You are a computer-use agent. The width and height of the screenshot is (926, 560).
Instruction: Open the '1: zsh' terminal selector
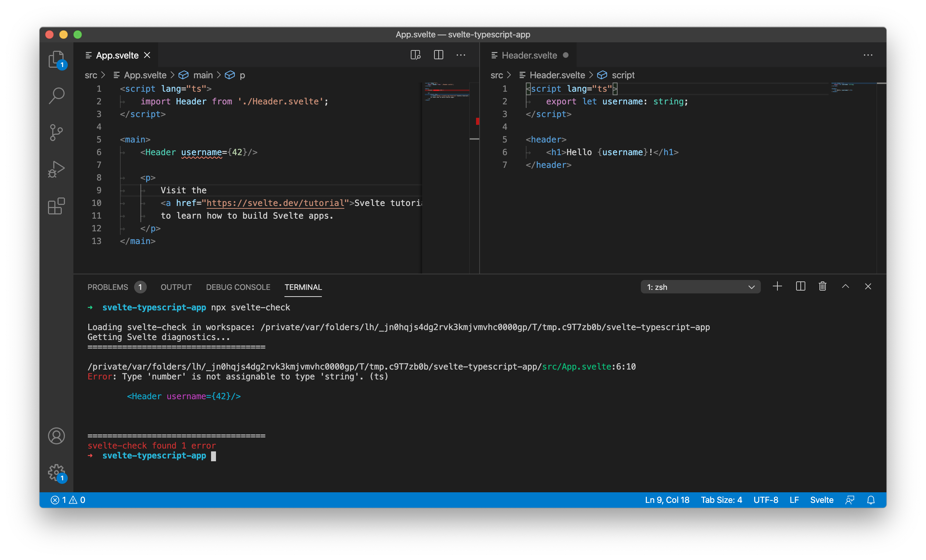tap(700, 287)
